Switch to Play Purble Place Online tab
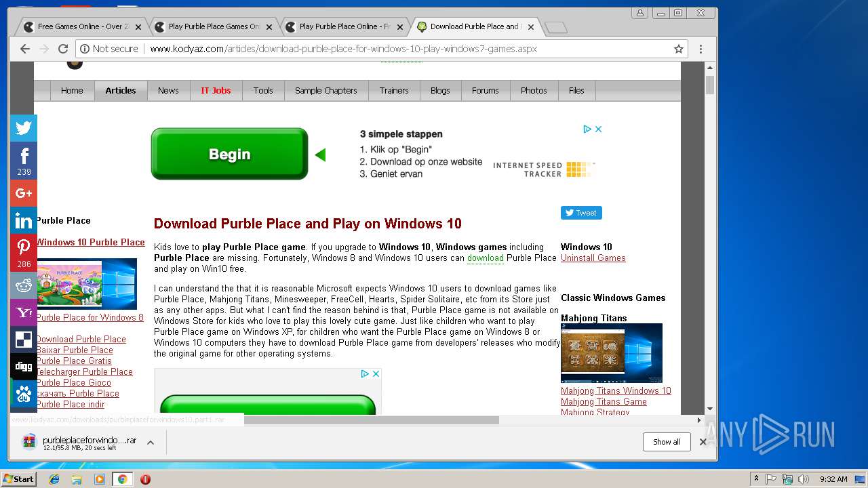Screen dimensions: 868x488 [x=344, y=26]
